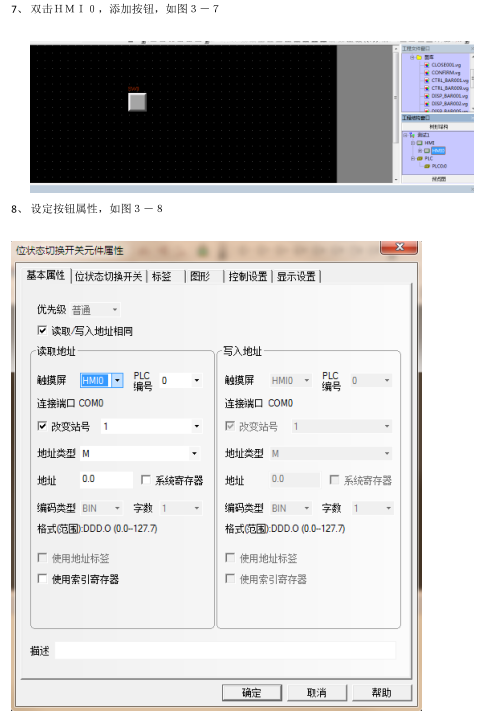Click the 描述 description input field

point(225,651)
